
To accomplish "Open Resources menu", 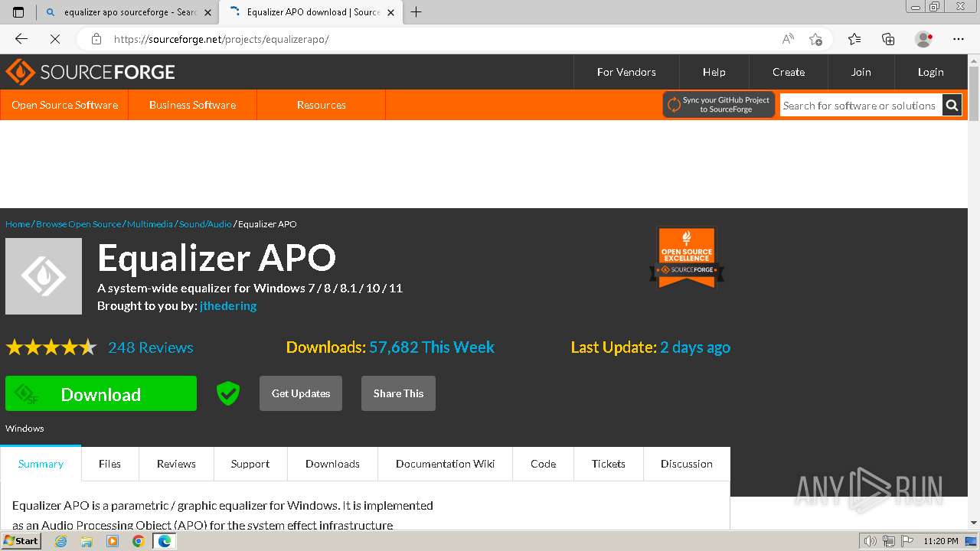I will (x=322, y=105).
